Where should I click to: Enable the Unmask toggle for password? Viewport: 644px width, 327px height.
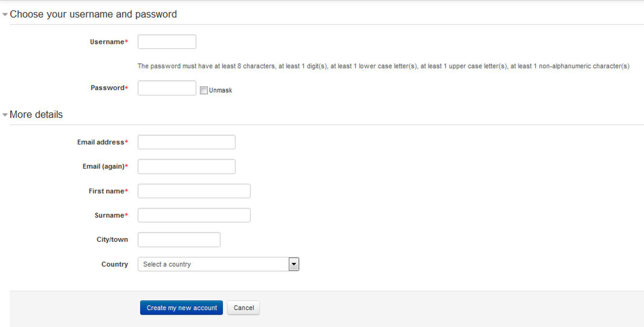pos(204,90)
